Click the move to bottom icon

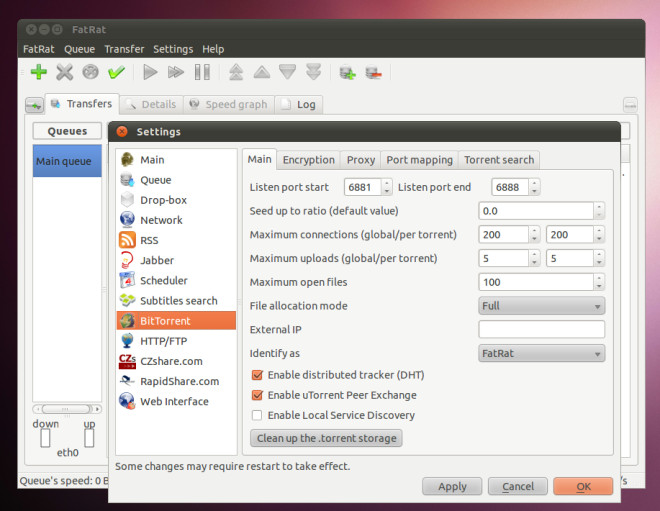pyautogui.click(x=314, y=72)
